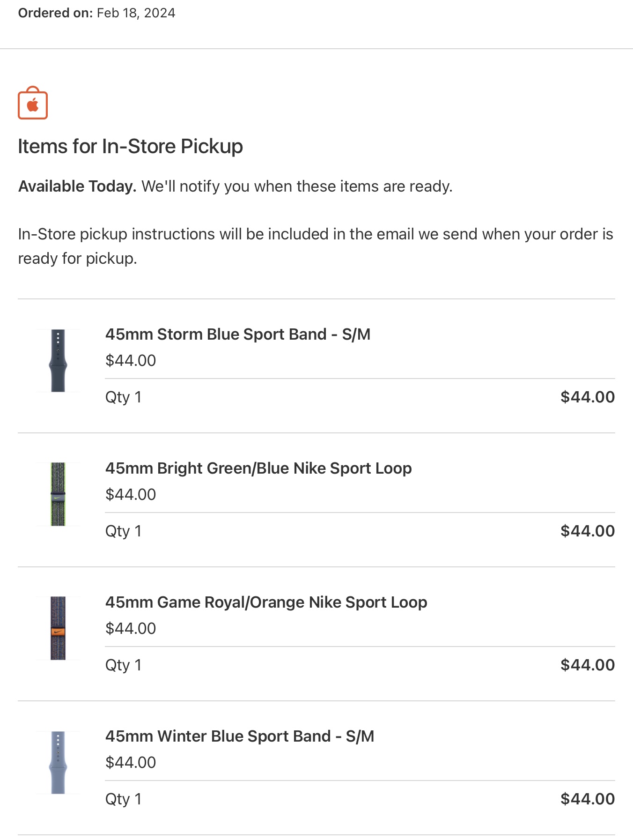Click the Storm Blue band's bold total price
The width and height of the screenshot is (633, 840).
click(x=587, y=397)
